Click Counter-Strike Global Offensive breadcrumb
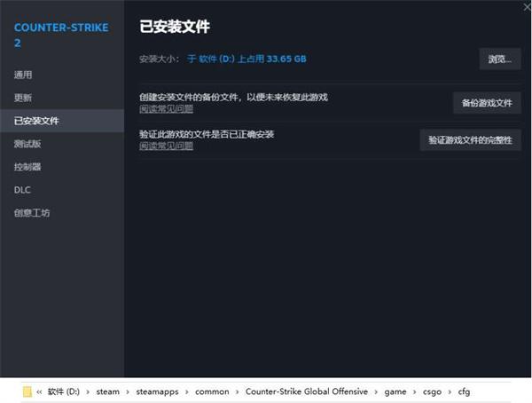The image size is (532, 403). click(307, 391)
